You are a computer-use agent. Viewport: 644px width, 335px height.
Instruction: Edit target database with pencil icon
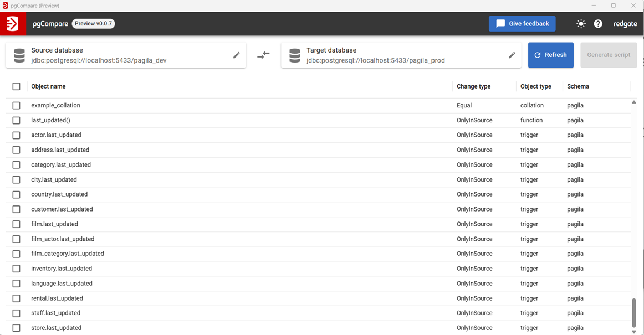(x=512, y=55)
